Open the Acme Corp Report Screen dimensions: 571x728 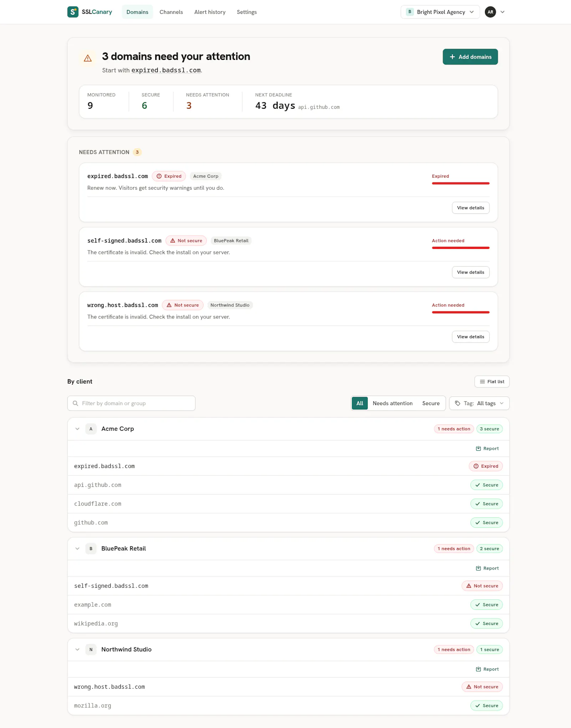click(x=487, y=449)
